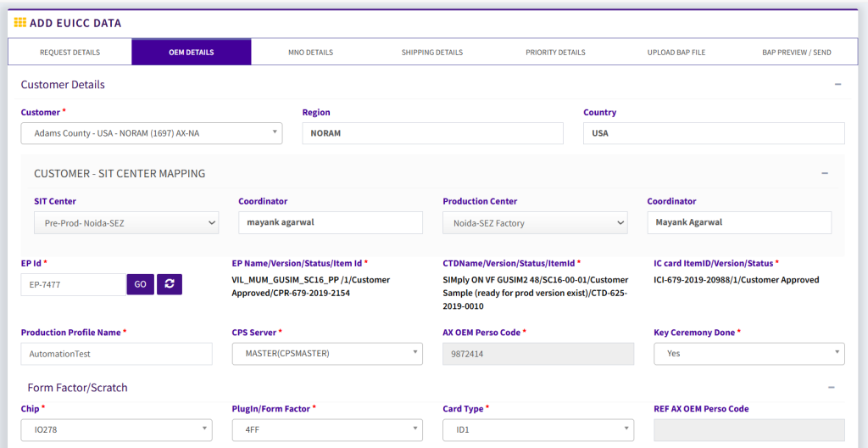Open the Request Details tab
868x448 pixels.
point(70,53)
